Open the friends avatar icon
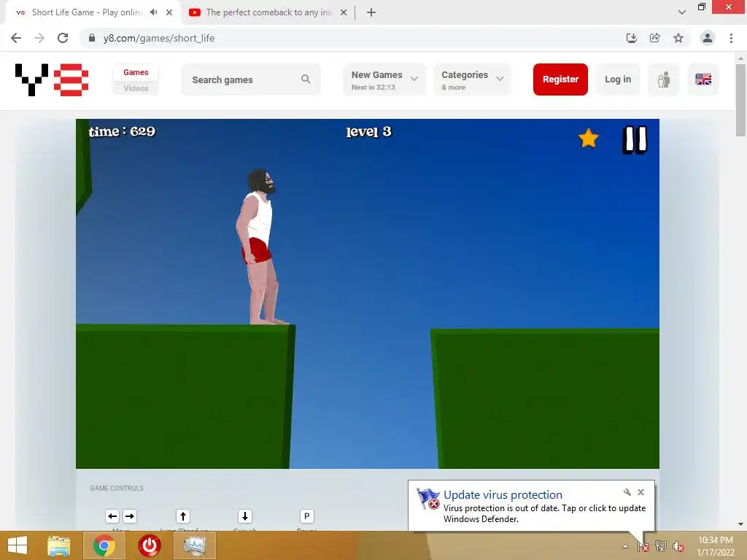 [x=664, y=79]
